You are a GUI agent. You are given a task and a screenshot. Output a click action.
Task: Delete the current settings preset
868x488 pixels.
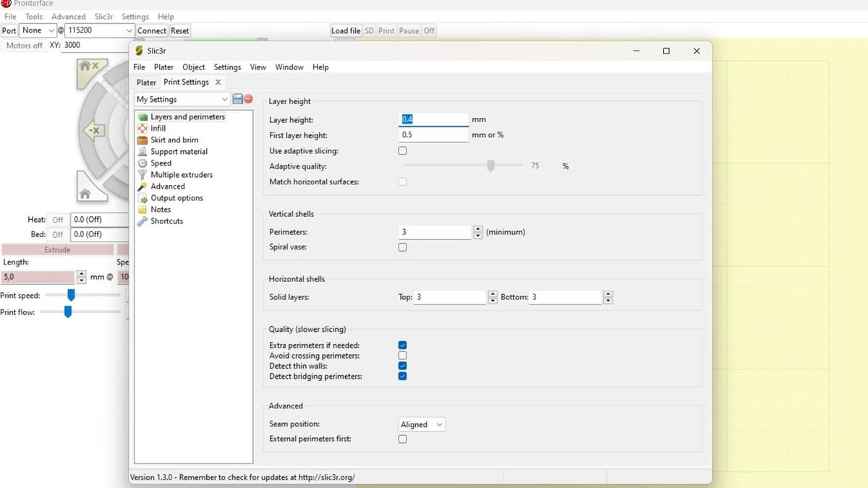248,99
